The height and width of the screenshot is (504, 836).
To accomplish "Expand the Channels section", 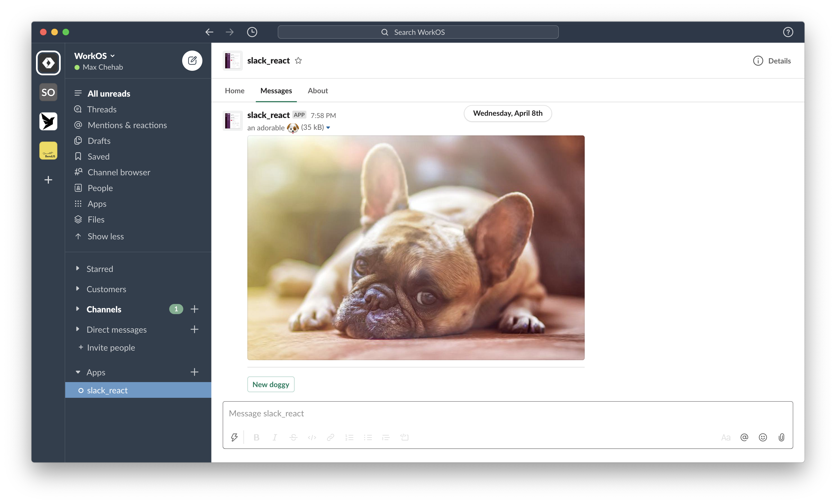I will [78, 309].
